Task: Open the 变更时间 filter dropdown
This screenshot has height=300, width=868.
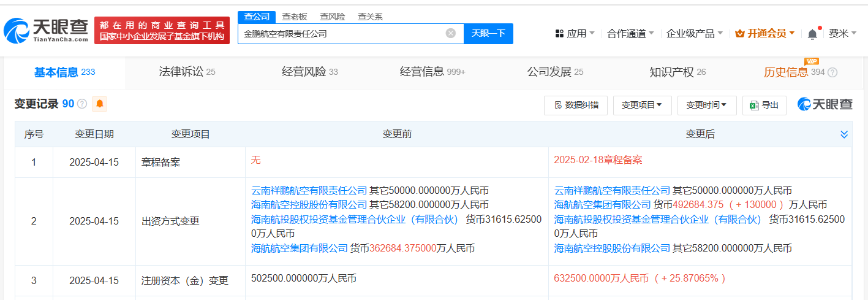Action: (x=707, y=105)
